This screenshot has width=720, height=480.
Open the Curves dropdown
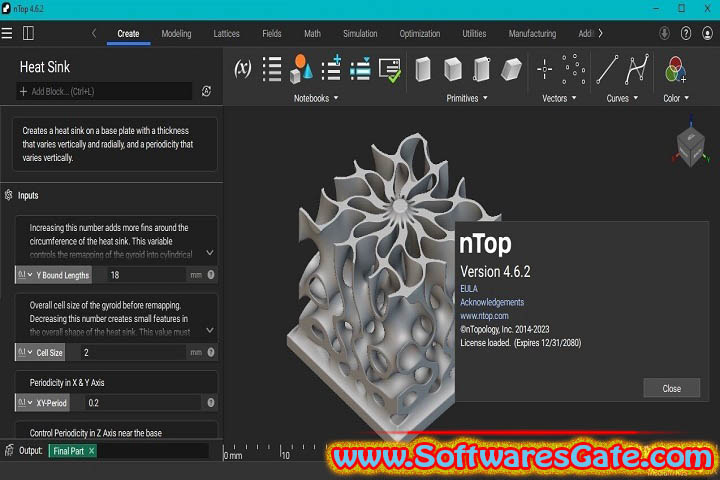pyautogui.click(x=622, y=98)
